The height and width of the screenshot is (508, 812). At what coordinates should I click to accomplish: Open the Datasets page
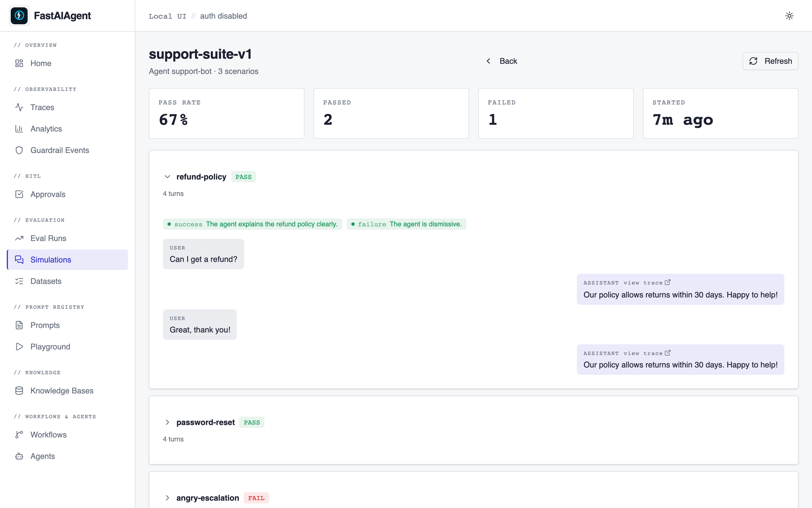[67, 281]
